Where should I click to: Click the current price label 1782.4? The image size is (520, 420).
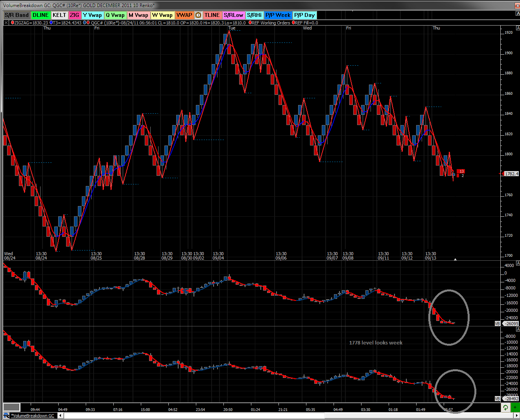tap(511, 173)
